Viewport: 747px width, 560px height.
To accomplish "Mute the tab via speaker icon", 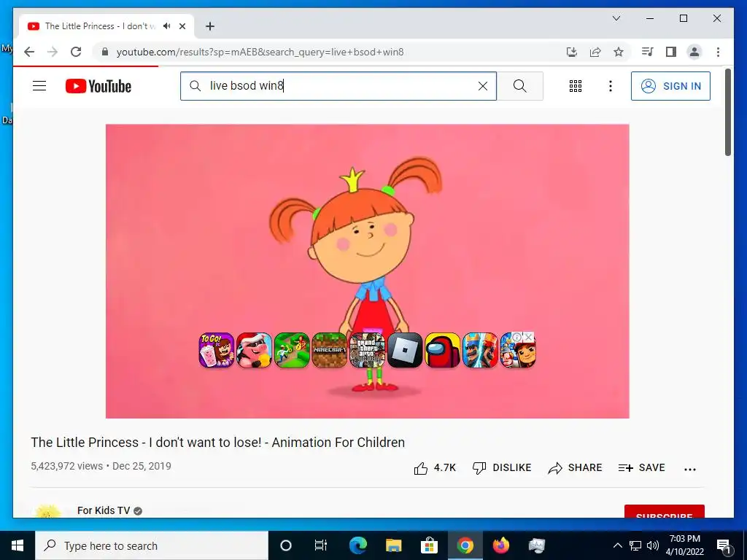I will click(x=167, y=26).
